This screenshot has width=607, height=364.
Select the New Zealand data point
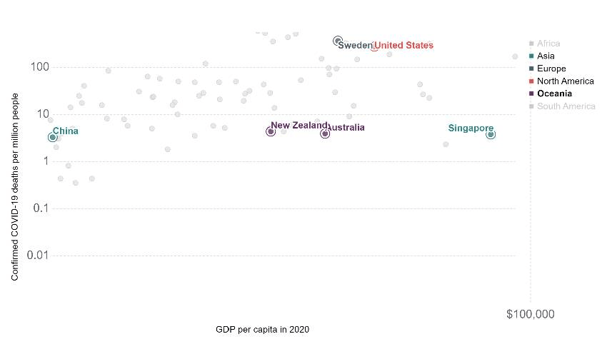point(271,131)
